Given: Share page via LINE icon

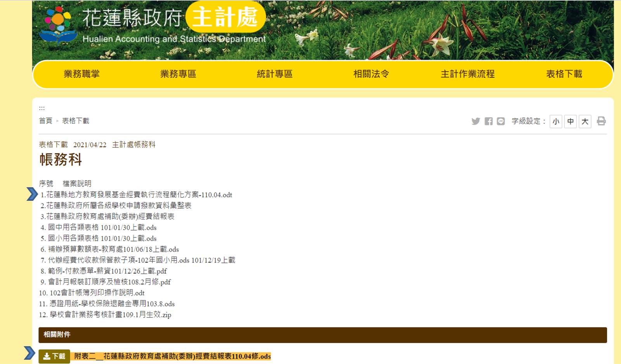Looking at the screenshot, I should tap(501, 121).
